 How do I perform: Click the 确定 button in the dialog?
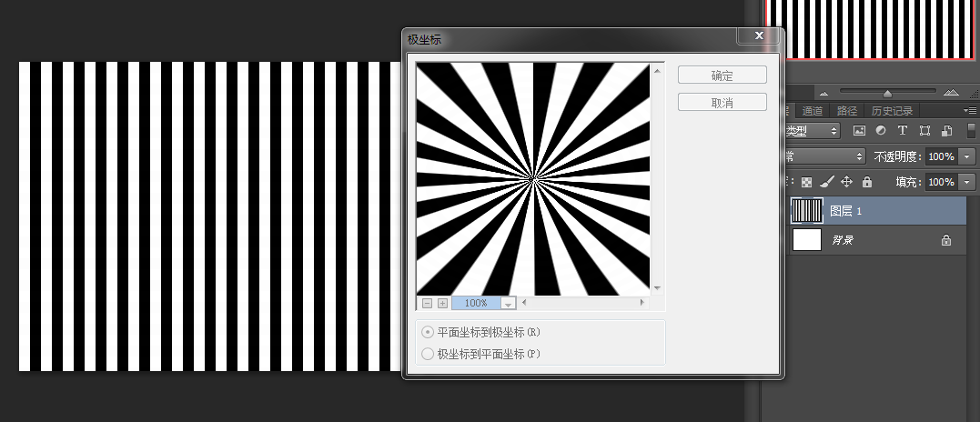coord(722,75)
